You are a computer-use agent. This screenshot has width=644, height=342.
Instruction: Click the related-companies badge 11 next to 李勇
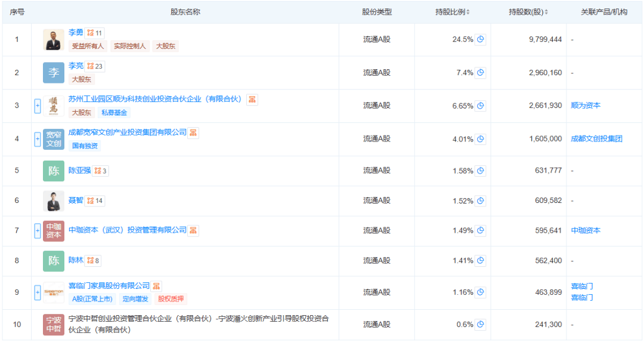tap(94, 33)
